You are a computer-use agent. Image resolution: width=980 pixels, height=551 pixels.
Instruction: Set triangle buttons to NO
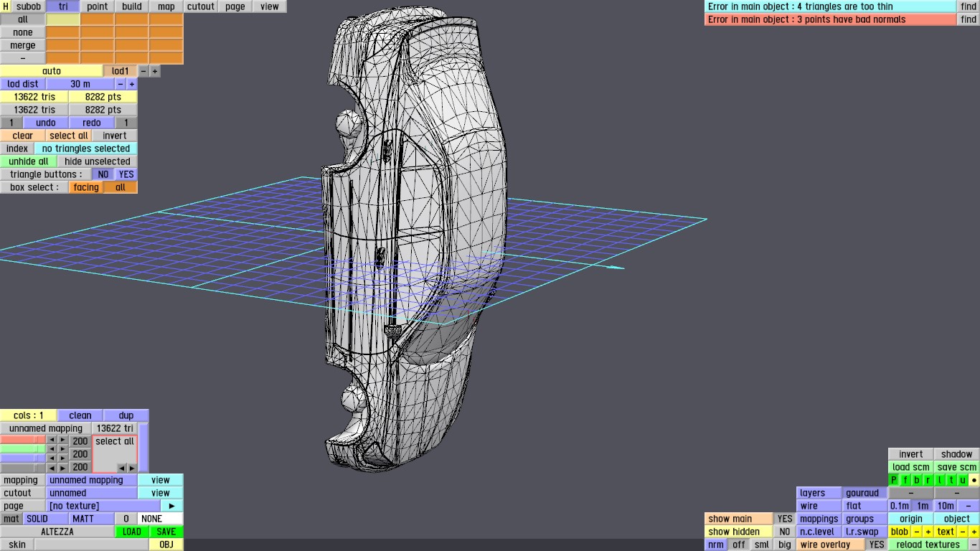(103, 174)
